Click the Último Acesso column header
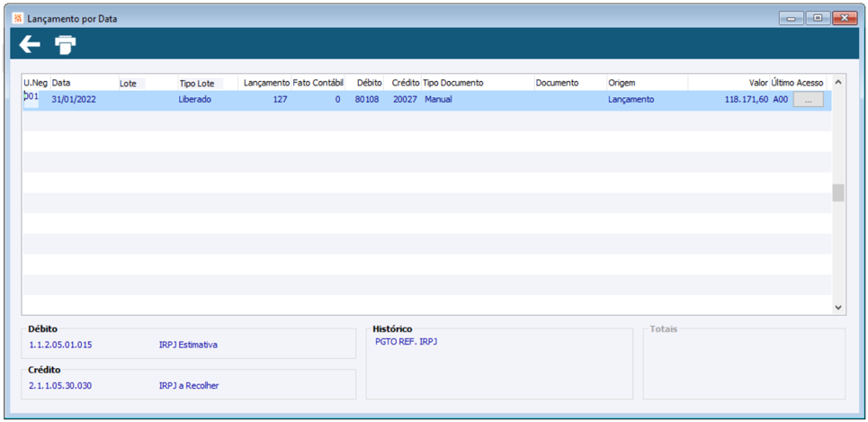 (x=798, y=83)
